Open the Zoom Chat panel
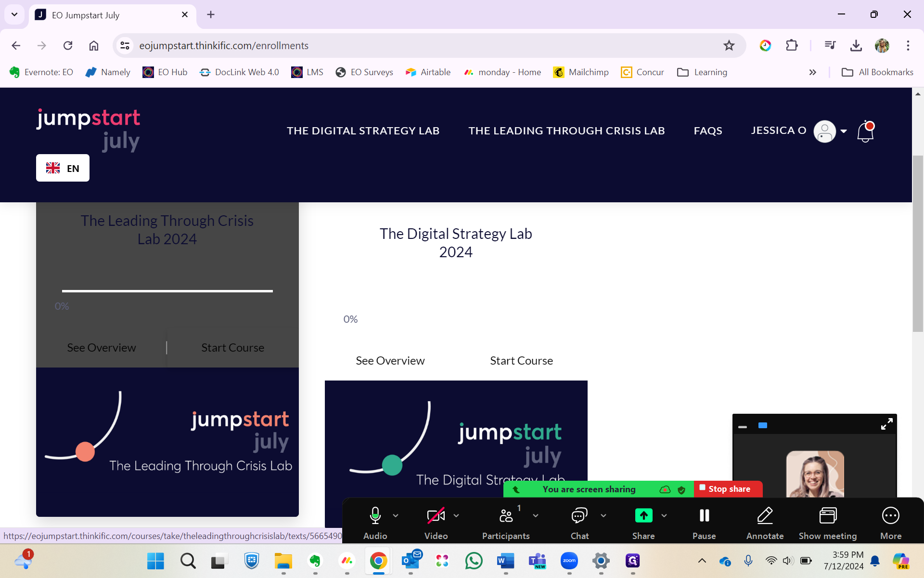The image size is (924, 578). click(579, 523)
